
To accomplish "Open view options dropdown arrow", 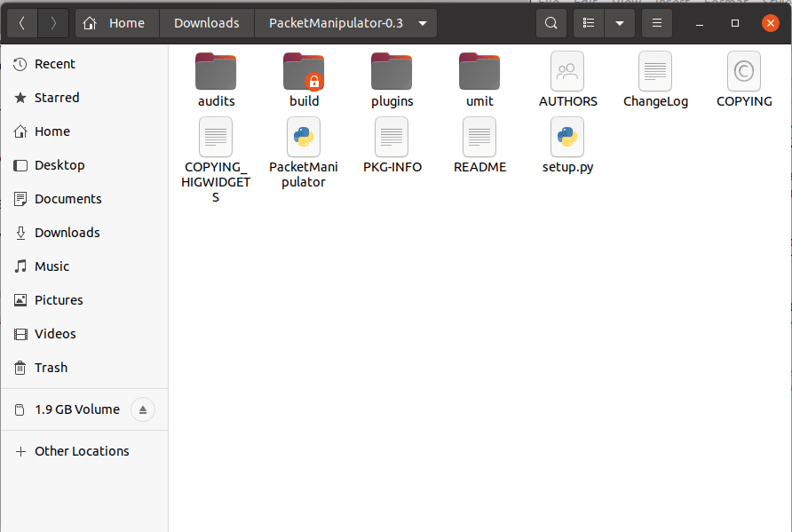I will coord(620,23).
